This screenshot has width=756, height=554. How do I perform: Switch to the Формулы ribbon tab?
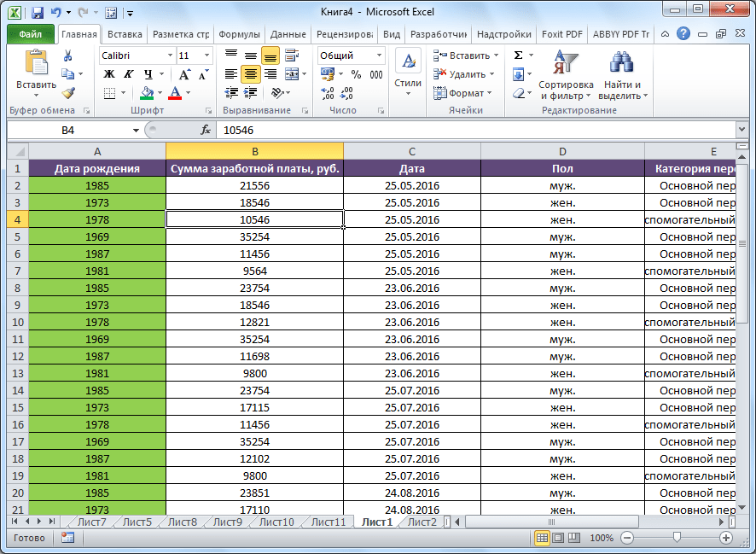[239, 34]
